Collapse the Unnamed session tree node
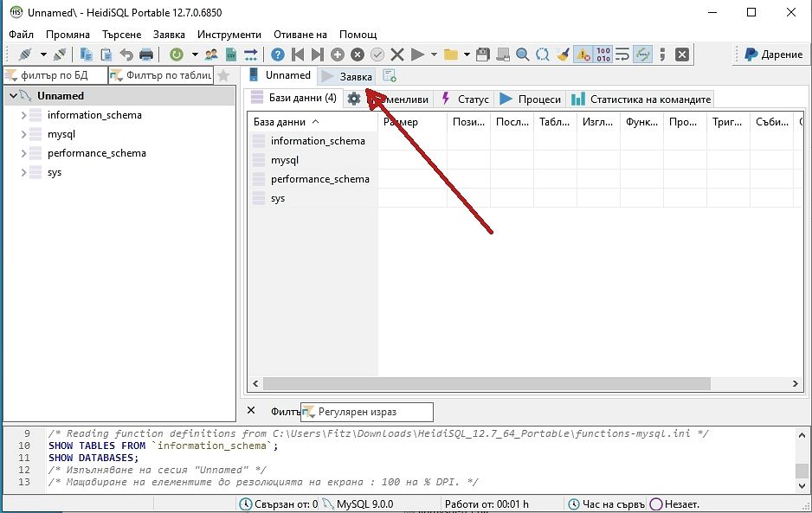 [13, 96]
